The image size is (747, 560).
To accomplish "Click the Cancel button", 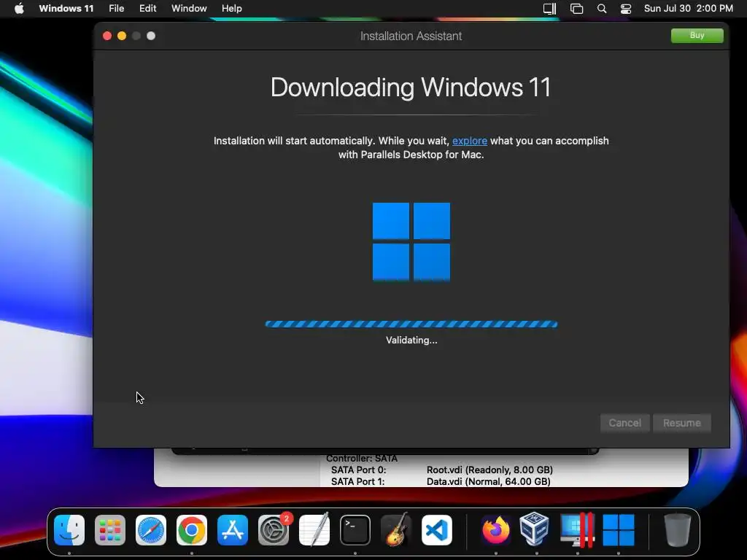I will [x=624, y=423].
